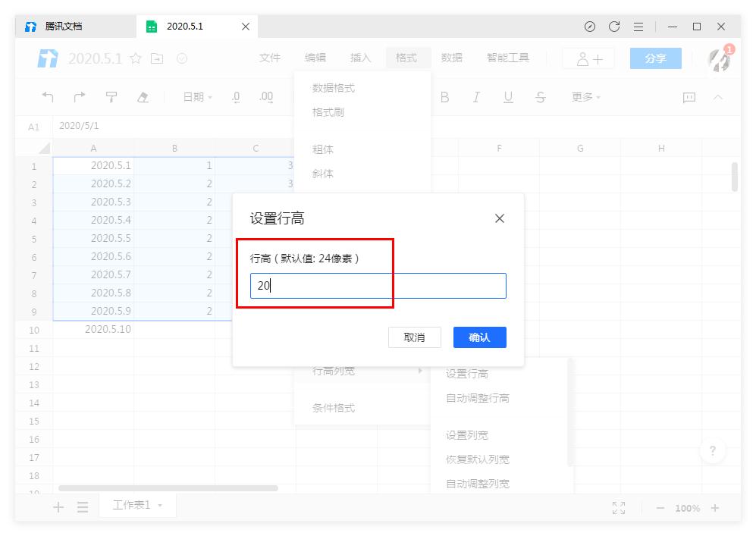This screenshot has width=756, height=536.
Task: Confirm row height with 确认 button
Action: (479, 337)
